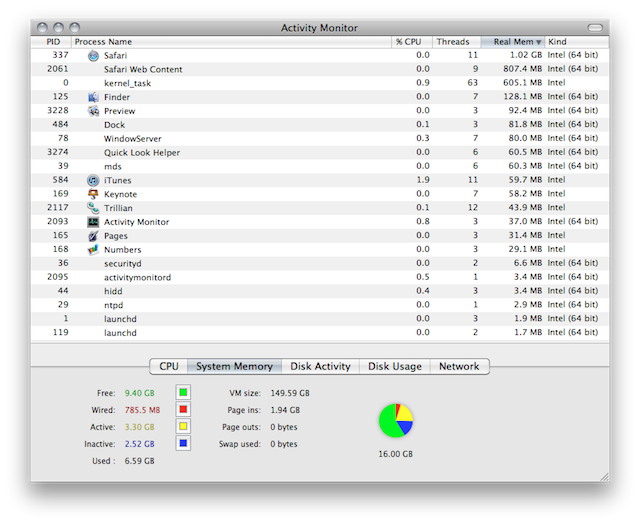
Task: Click the window resize grip corner
Action: click(604, 477)
